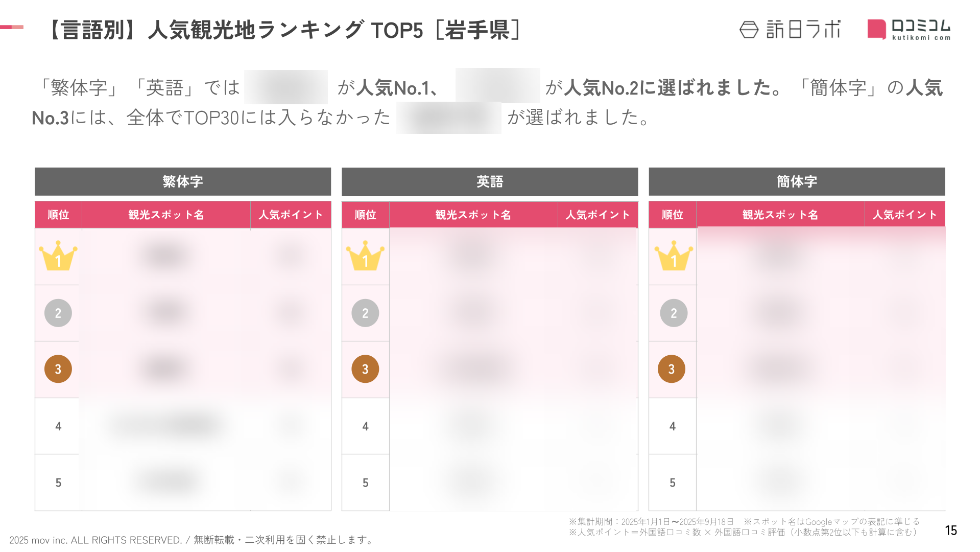Click bronze rank 3 badge under 簡体字

[x=672, y=369]
